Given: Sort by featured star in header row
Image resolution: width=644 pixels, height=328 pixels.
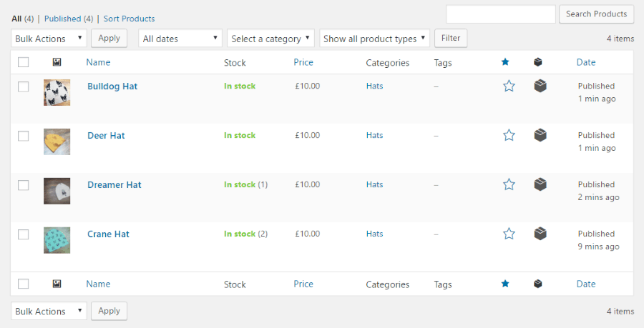Looking at the screenshot, I should click(x=505, y=62).
